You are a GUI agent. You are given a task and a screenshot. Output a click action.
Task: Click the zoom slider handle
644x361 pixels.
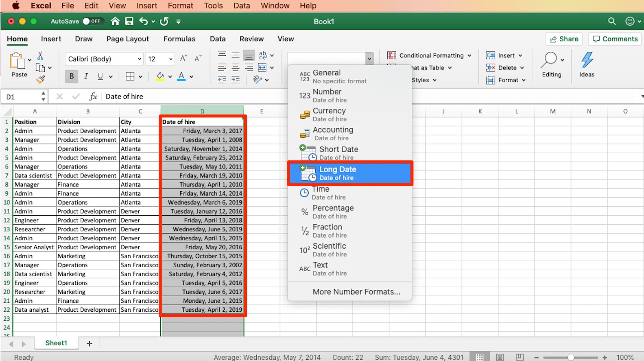[571, 357]
